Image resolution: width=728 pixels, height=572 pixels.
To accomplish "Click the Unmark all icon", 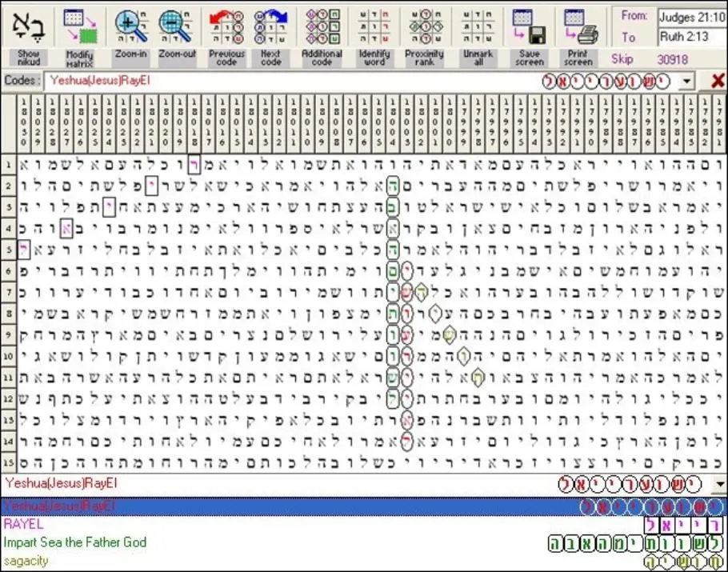I will [x=478, y=26].
